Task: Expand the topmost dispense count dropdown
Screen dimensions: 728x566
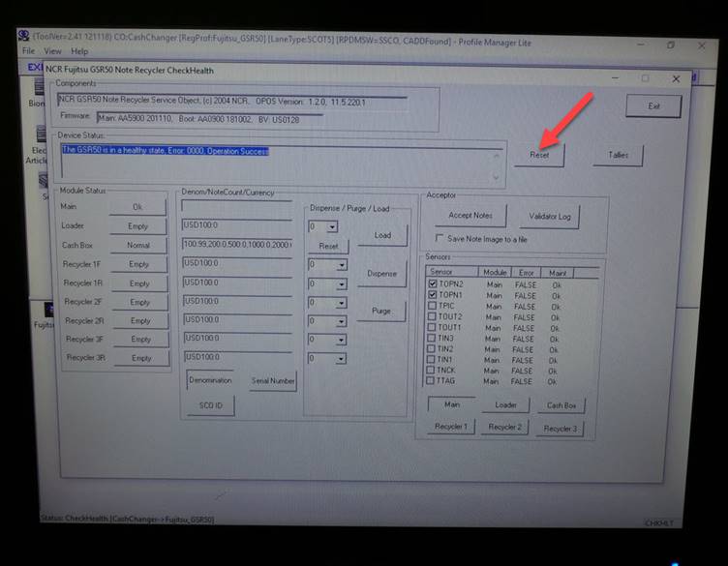Action: click(331, 227)
